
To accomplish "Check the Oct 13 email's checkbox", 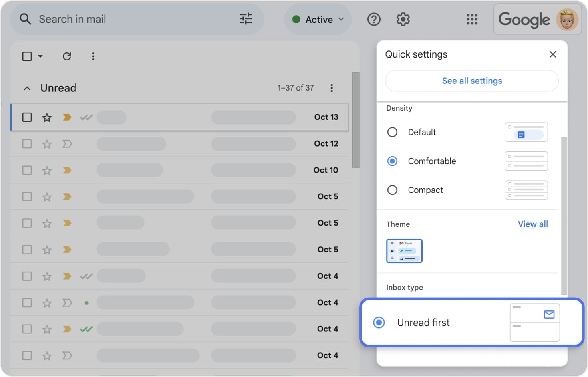I will click(27, 117).
